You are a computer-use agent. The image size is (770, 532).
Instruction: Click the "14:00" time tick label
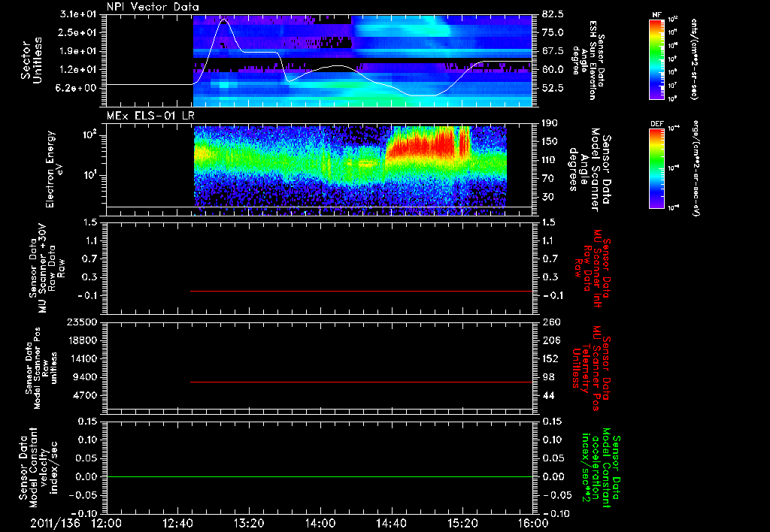coord(320,523)
